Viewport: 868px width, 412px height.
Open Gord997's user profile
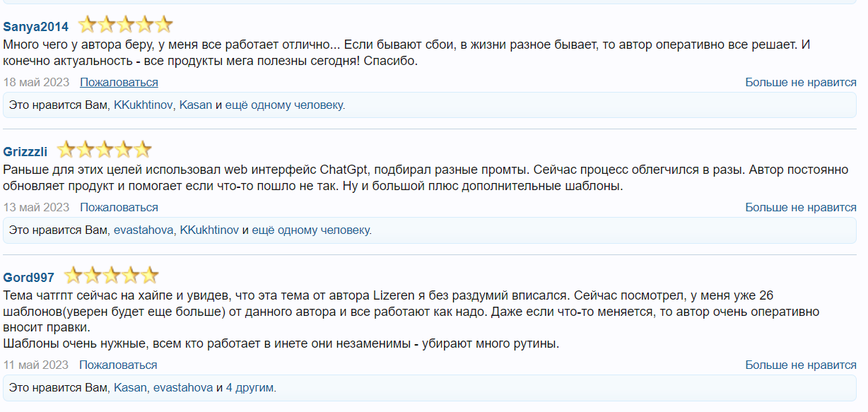28,278
